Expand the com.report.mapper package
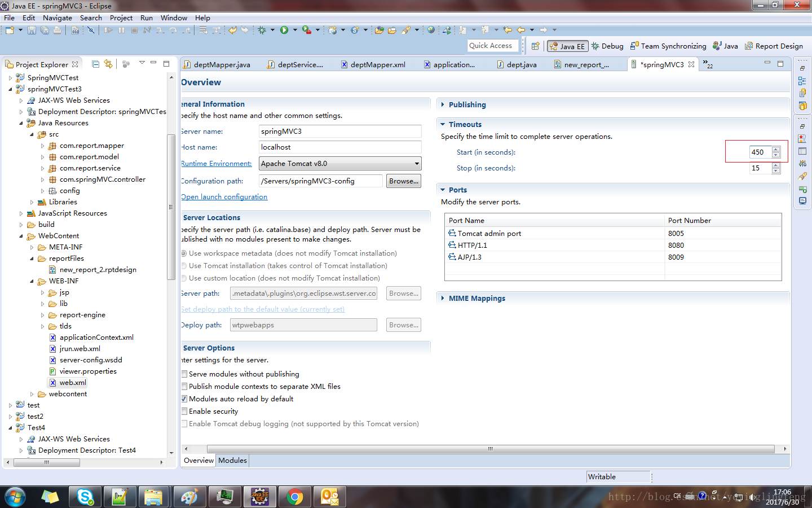The width and height of the screenshot is (812, 508). [x=42, y=146]
